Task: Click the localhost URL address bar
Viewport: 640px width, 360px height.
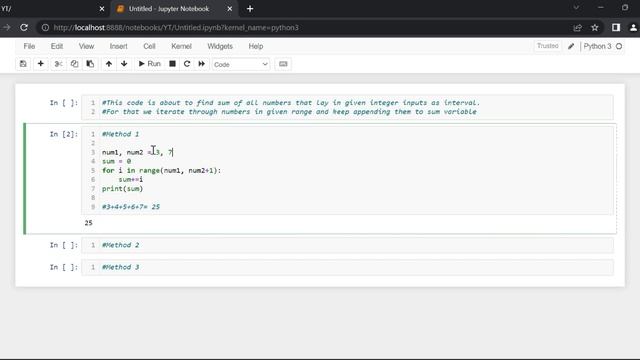Action: (x=176, y=28)
